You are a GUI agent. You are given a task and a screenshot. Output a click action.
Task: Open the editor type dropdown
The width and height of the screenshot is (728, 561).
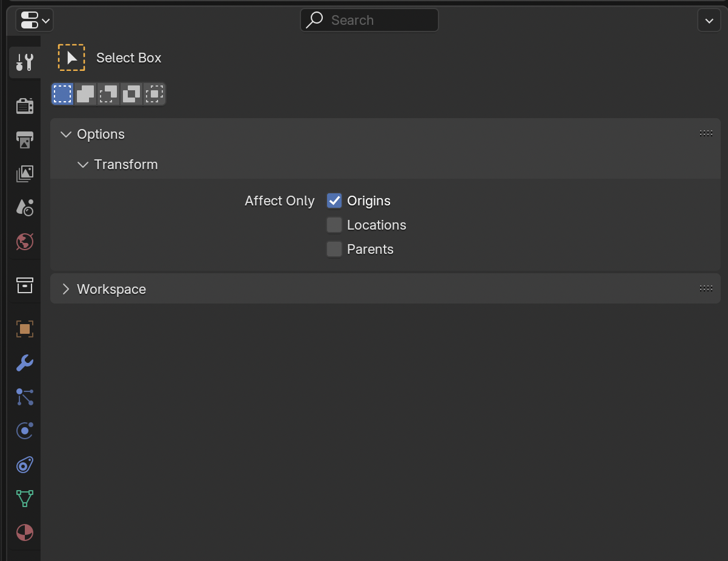[35, 20]
